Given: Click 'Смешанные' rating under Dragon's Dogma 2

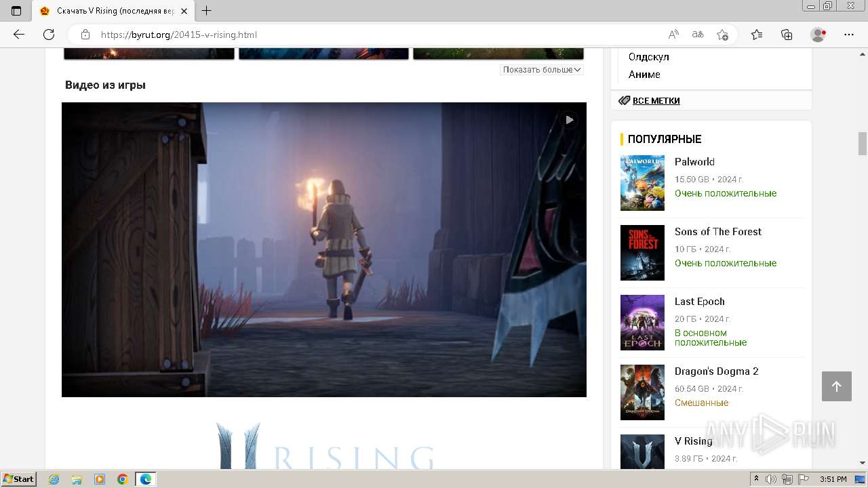Looking at the screenshot, I should pos(701,403).
